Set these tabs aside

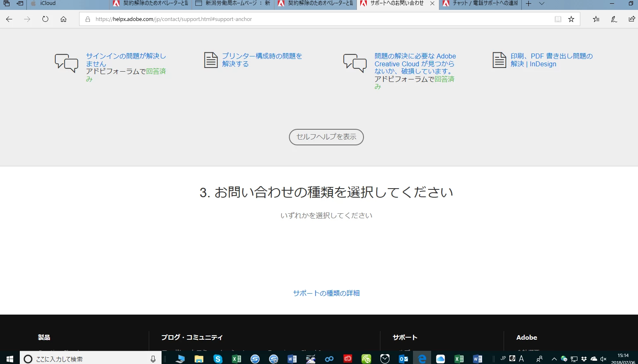pyautogui.click(x=20, y=3)
